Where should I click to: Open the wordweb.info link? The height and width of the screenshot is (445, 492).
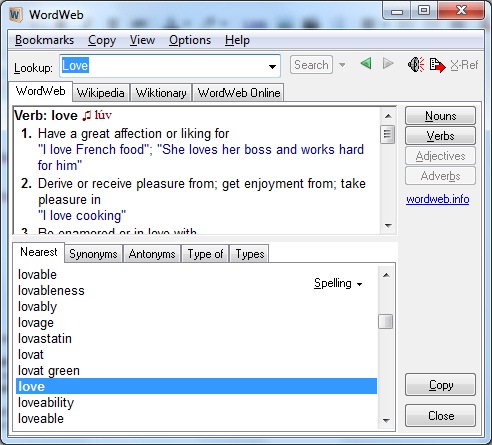point(438,199)
